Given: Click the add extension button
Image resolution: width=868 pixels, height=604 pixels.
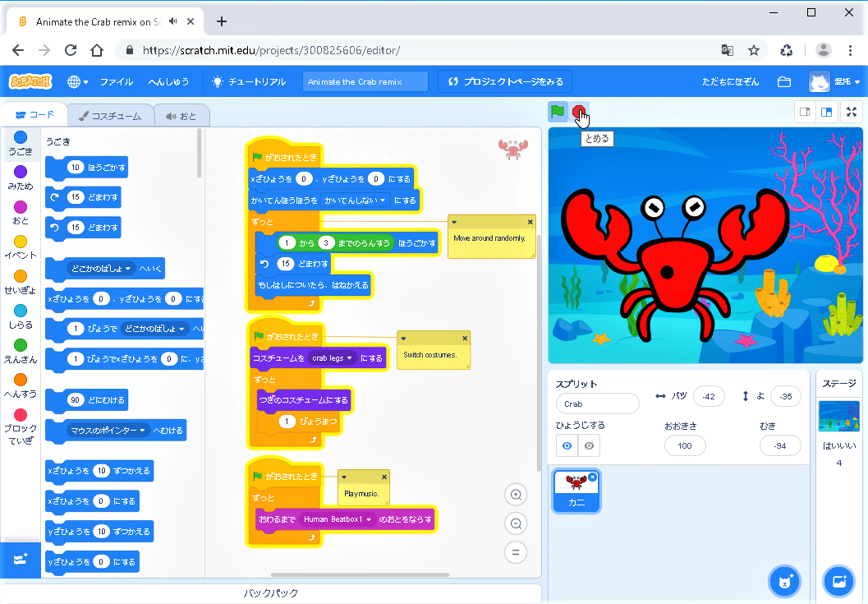Looking at the screenshot, I should point(21,559).
